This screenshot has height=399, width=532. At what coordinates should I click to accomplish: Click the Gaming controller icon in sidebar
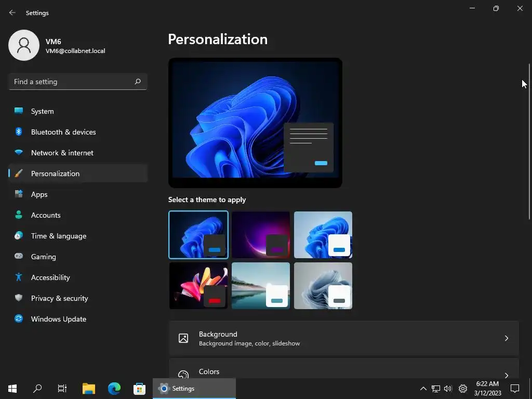point(19,256)
